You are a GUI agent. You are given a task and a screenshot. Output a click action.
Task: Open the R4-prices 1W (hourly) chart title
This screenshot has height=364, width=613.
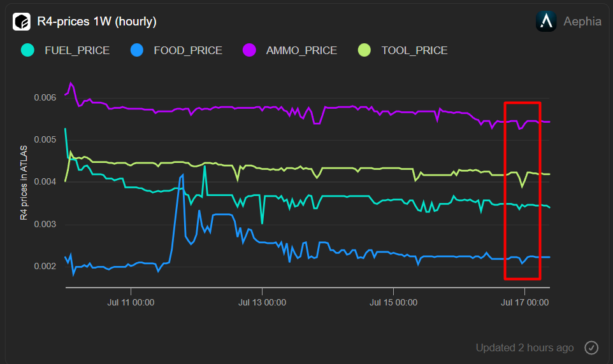(x=97, y=22)
